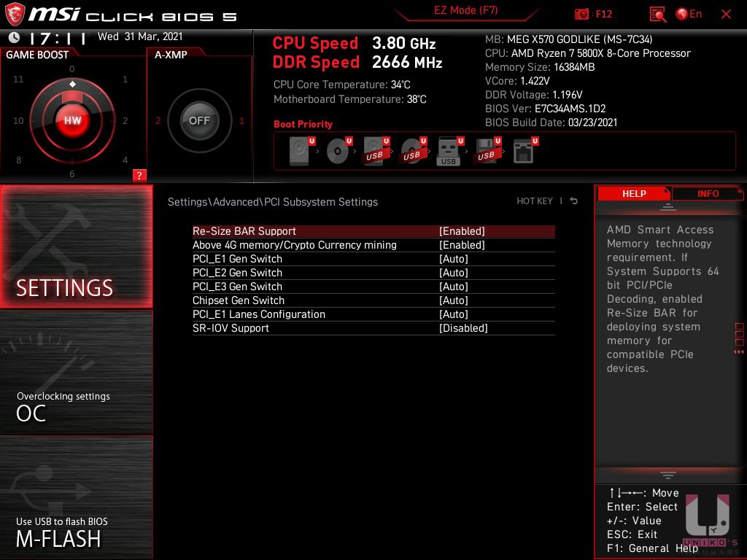Viewport: 747px width, 560px height.
Task: Click the help panel bottom grip handle
Action: [668, 475]
